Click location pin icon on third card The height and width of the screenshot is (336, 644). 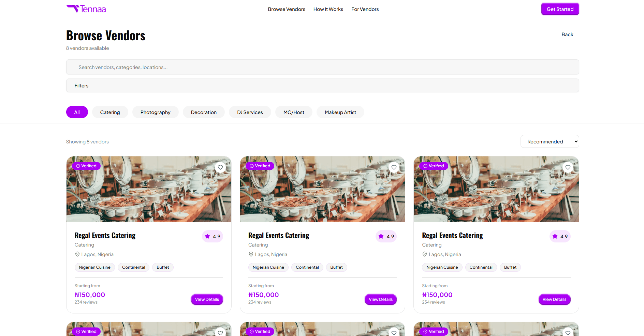[425, 254]
